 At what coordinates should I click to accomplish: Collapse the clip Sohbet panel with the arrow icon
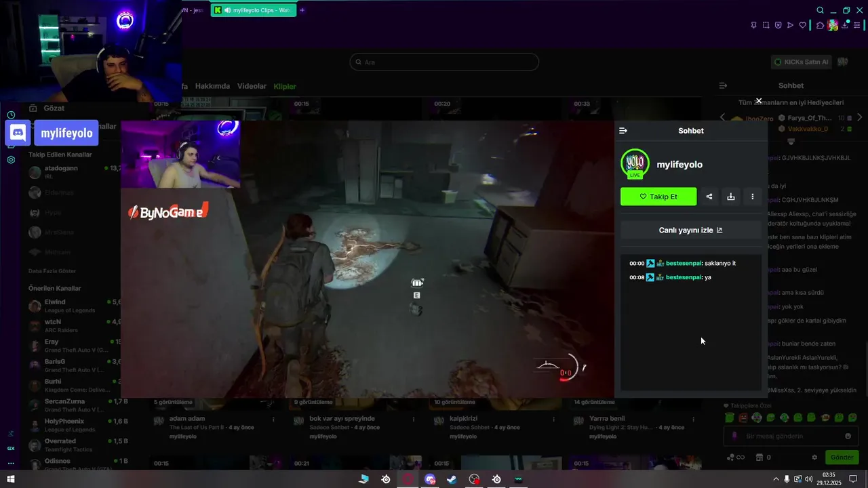[x=623, y=131]
